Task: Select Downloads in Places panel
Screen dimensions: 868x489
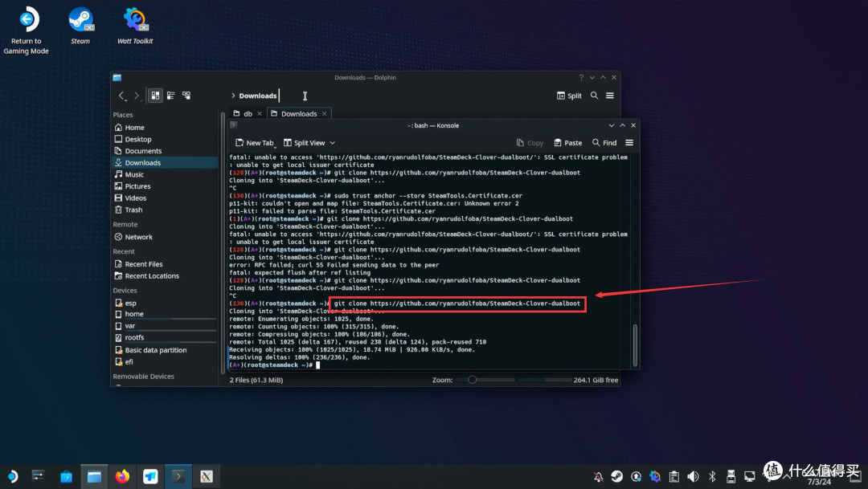Action: click(142, 163)
